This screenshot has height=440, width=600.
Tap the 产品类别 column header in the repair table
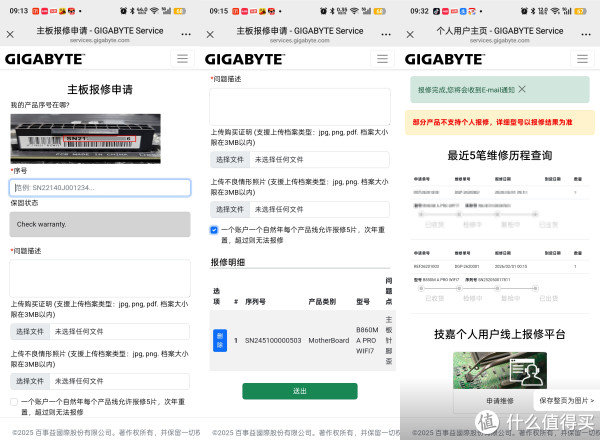pyautogui.click(x=322, y=301)
